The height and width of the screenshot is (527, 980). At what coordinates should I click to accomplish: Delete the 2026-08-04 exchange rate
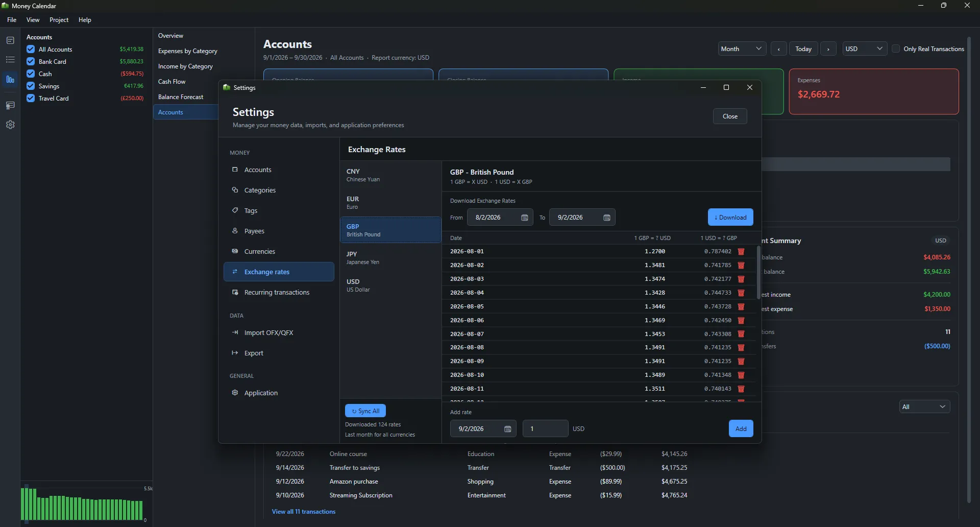coord(741,293)
